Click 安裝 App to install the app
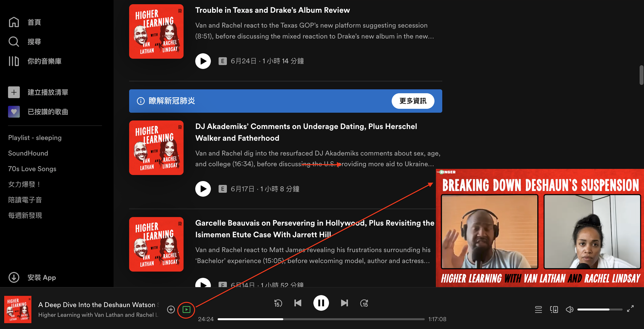Screen dimensions: 644x329 42,277
